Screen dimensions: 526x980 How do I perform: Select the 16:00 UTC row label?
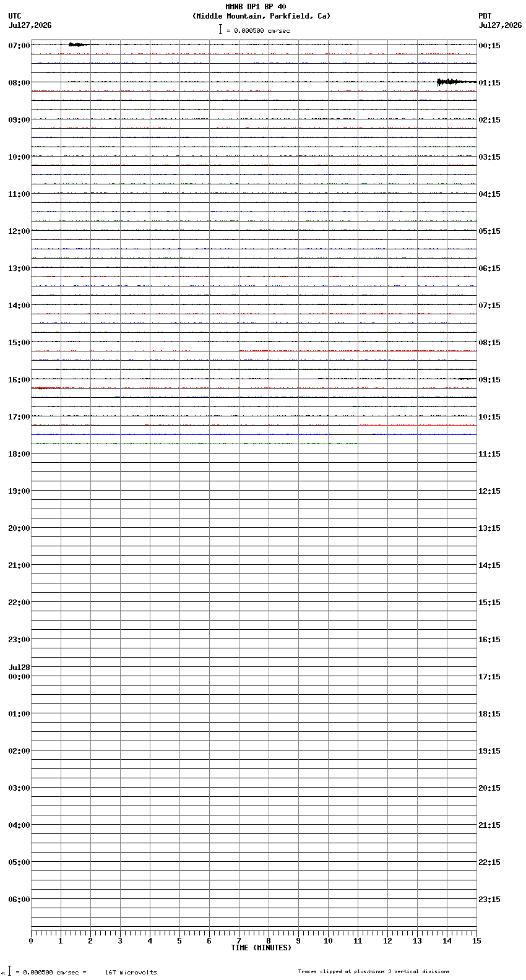(19, 380)
